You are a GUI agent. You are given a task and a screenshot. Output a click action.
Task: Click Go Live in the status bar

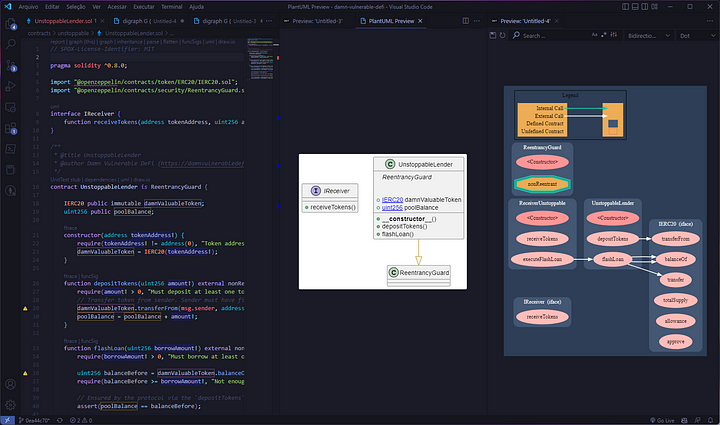coord(662,420)
